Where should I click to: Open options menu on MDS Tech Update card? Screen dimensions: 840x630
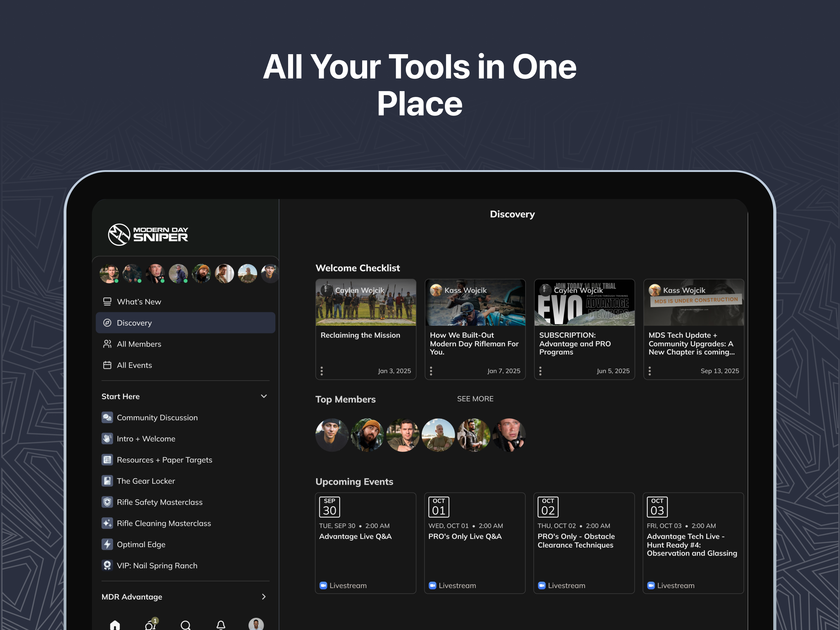click(x=650, y=371)
